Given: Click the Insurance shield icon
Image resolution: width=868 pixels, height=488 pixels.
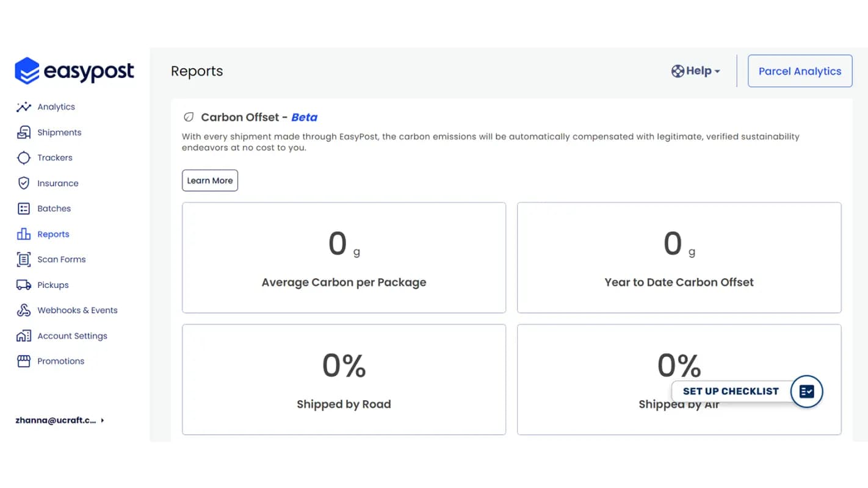Looking at the screenshot, I should click(24, 183).
